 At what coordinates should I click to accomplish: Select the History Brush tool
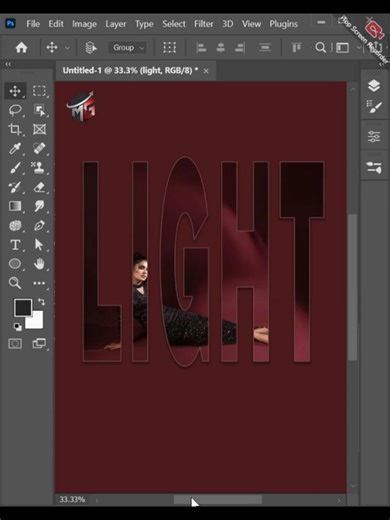click(x=15, y=187)
